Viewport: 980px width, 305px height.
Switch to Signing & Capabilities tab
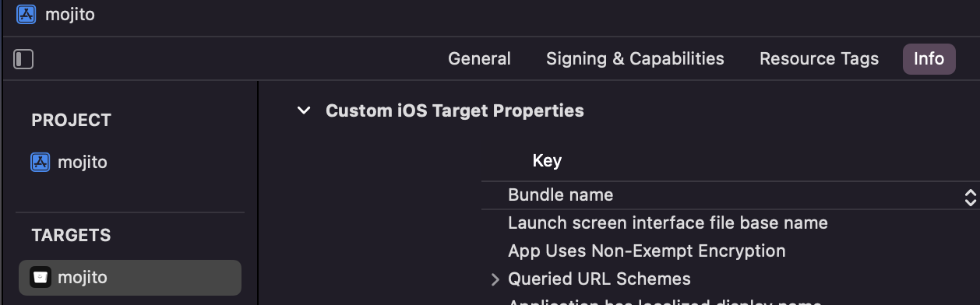click(x=635, y=59)
